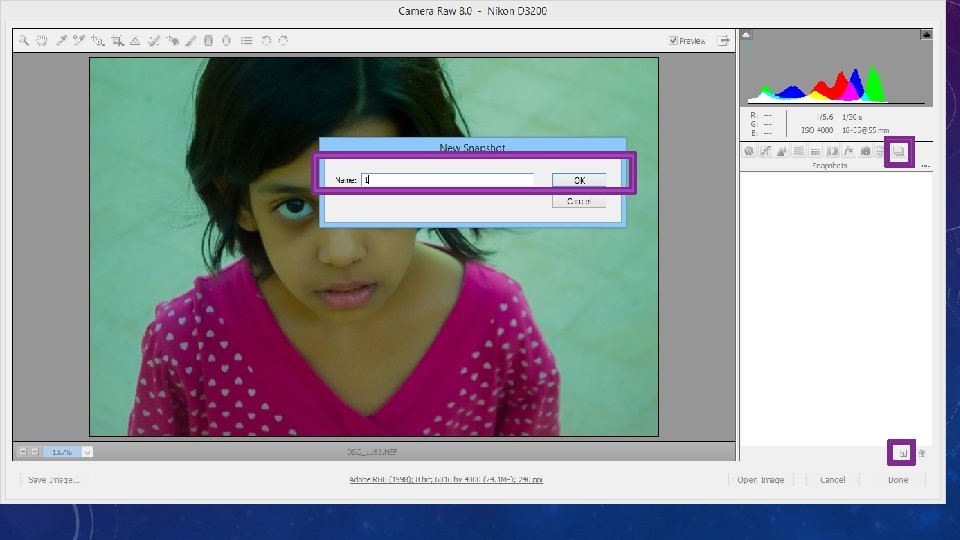
Task: Choose the Adjustment Brush tool
Action: tap(191, 41)
